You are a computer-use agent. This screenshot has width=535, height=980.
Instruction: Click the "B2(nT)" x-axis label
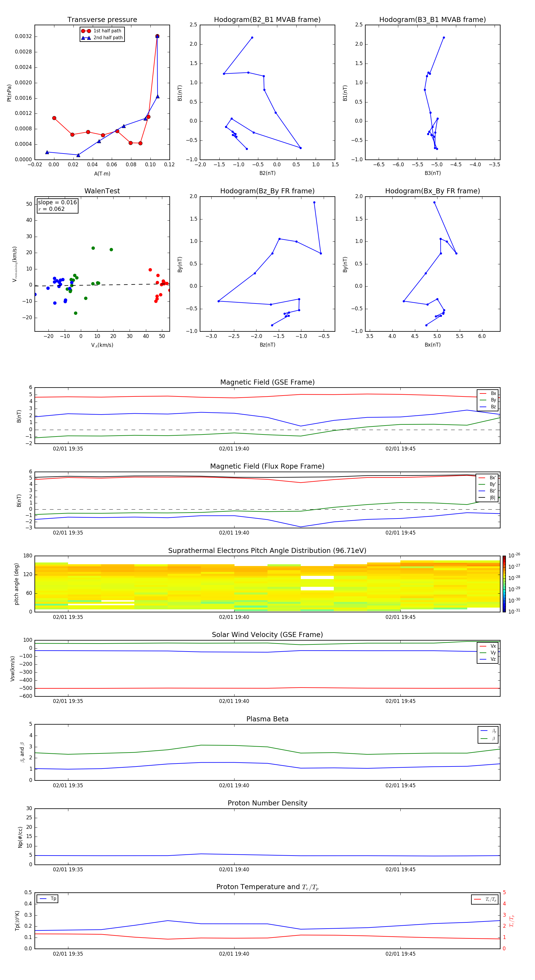(x=267, y=173)
